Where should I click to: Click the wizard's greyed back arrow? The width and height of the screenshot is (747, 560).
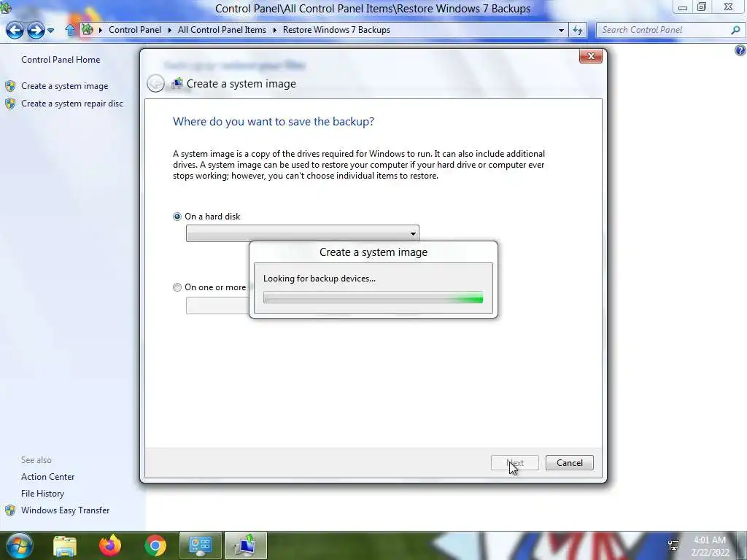pos(156,83)
